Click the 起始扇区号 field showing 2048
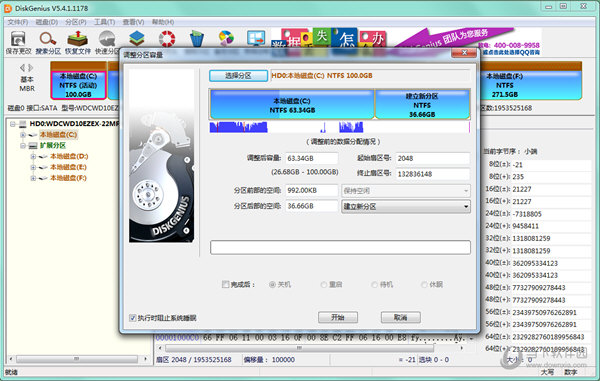Screen dimensions: 600x381 (433, 158)
